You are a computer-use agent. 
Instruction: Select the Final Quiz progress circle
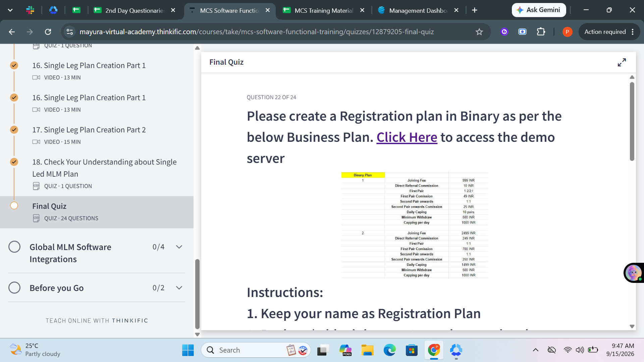[x=14, y=206]
